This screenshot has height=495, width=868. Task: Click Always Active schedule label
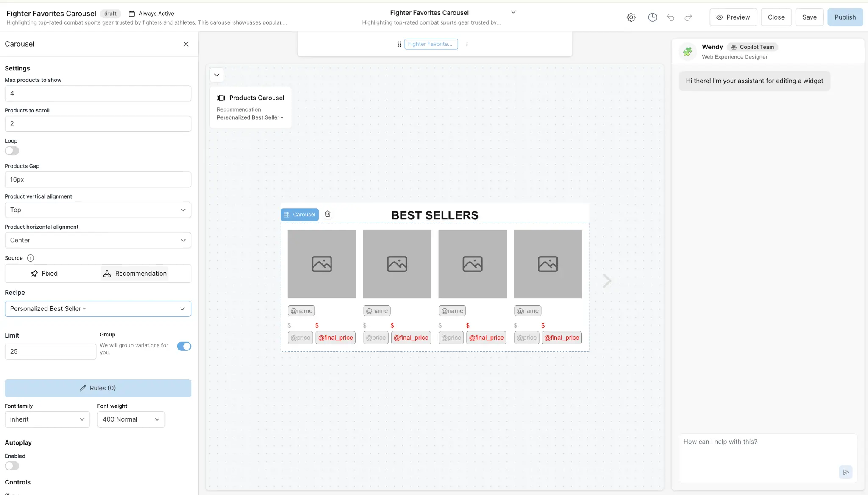[x=156, y=14]
